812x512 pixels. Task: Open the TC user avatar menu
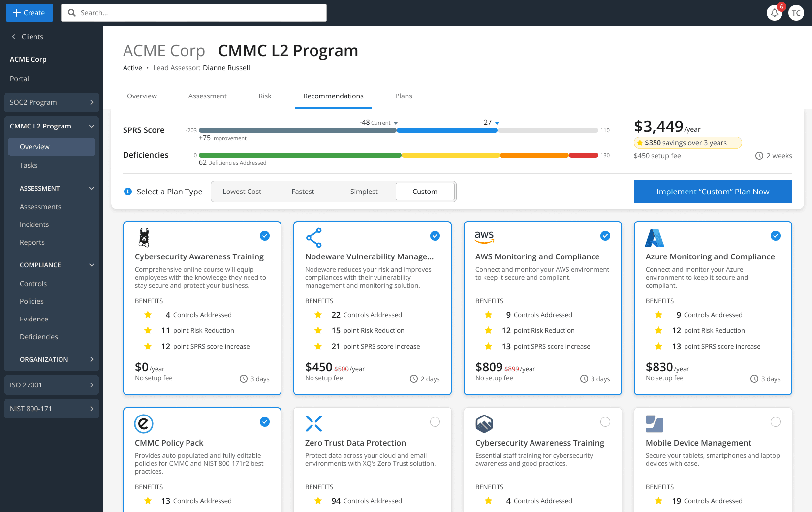point(796,13)
